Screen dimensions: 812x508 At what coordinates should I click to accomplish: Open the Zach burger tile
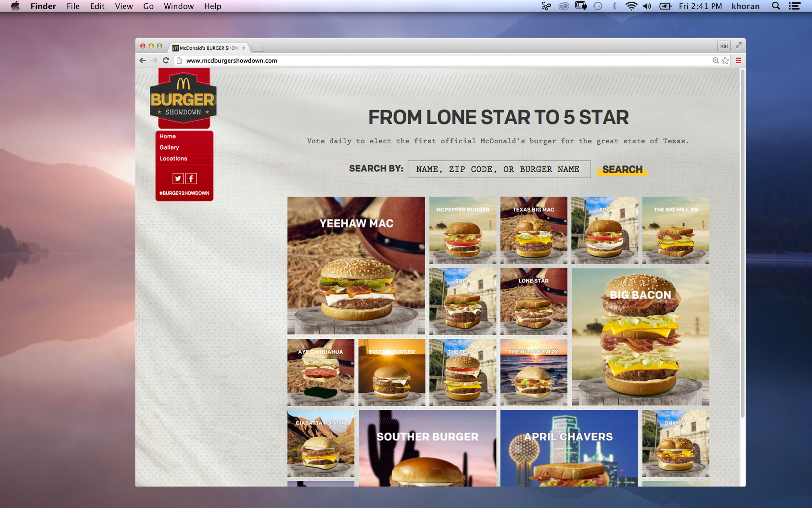pyautogui.click(x=463, y=301)
